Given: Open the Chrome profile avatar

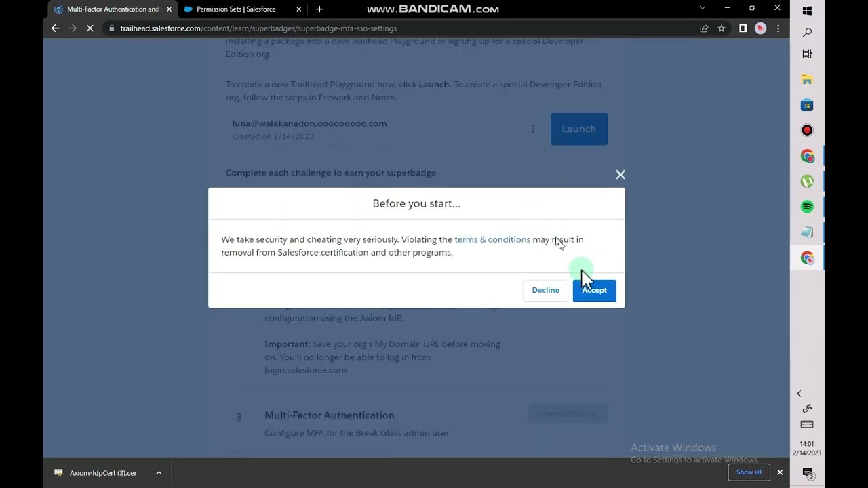Looking at the screenshot, I should [760, 28].
